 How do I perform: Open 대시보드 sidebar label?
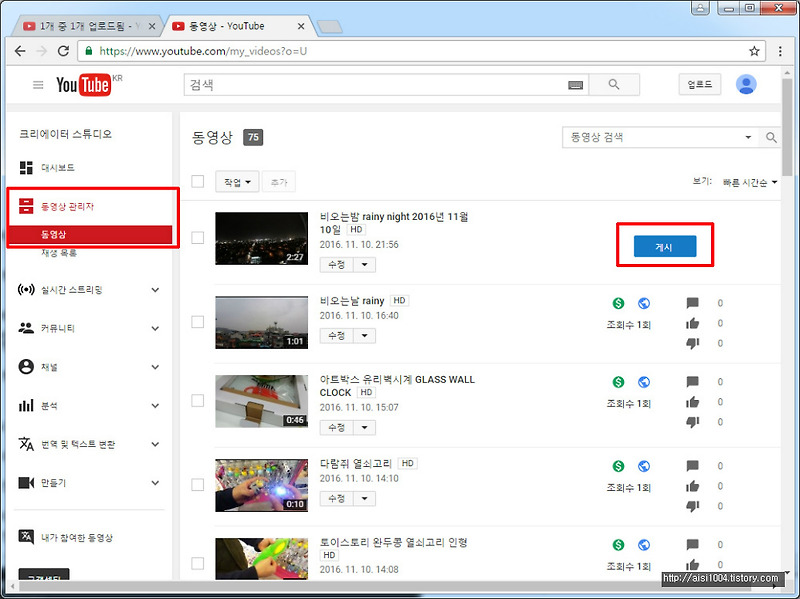(58, 168)
